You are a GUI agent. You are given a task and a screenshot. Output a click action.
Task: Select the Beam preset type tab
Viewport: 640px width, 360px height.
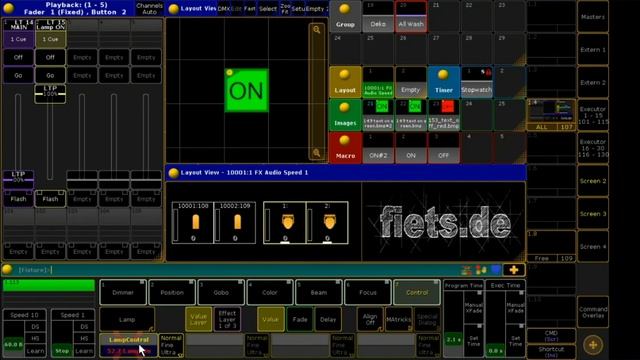click(319, 292)
